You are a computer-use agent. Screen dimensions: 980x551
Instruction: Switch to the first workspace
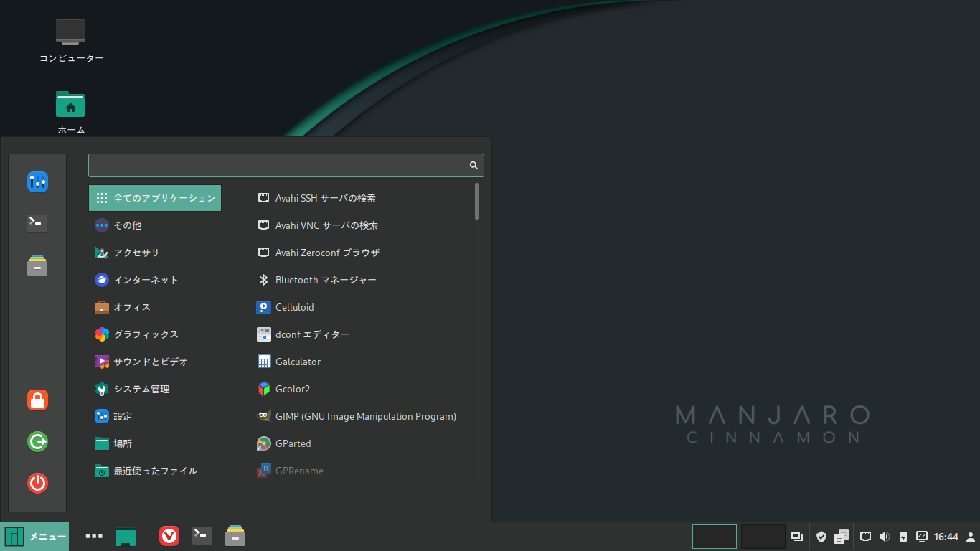[x=715, y=537]
